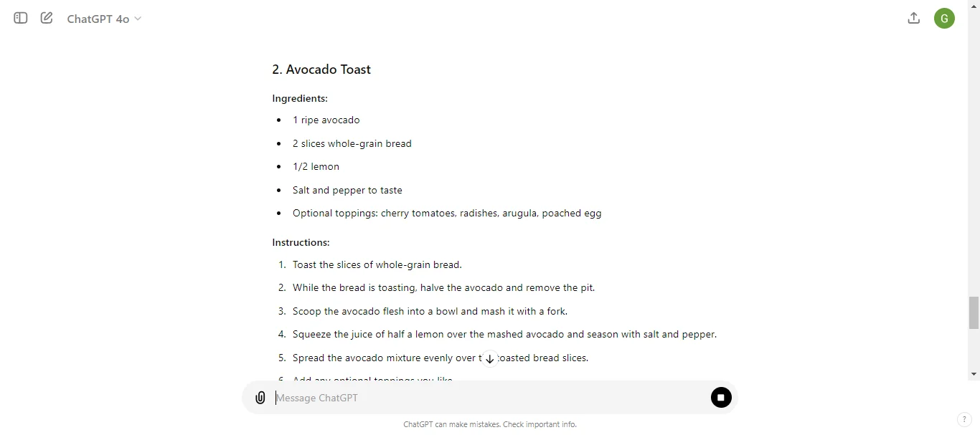This screenshot has height=435, width=980.
Task: Click the share icon at the top right
Action: tap(913, 18)
